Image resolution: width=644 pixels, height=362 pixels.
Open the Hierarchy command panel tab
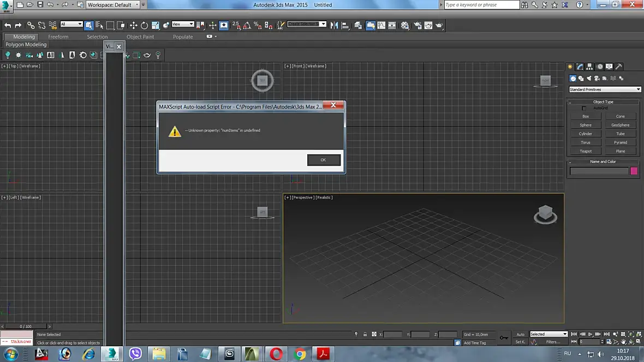pos(590,67)
